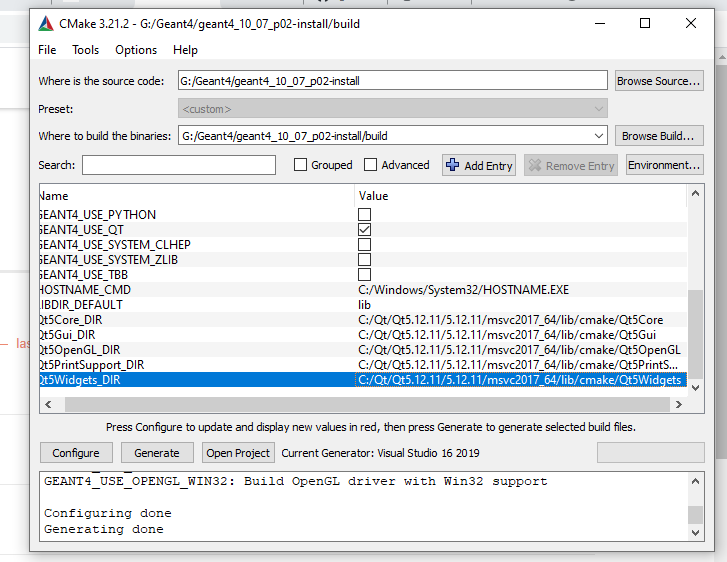Open the File menu
The width and height of the screenshot is (727, 562).
47,50
